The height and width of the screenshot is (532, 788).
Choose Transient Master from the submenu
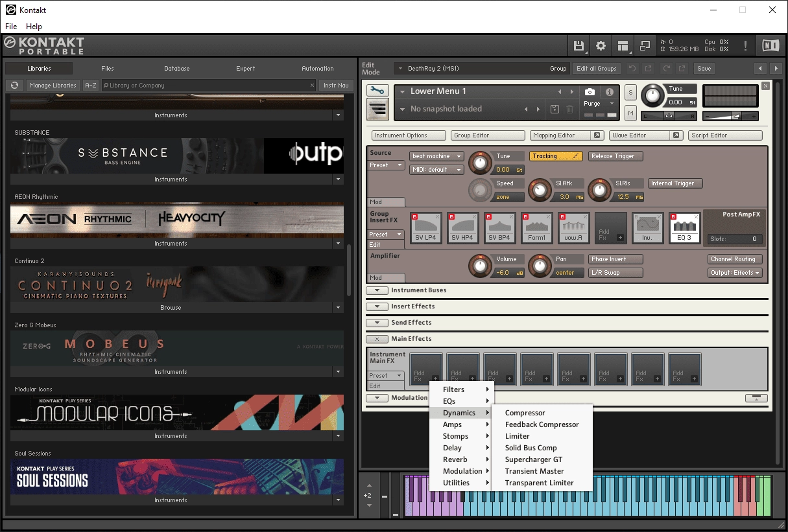coord(542,471)
